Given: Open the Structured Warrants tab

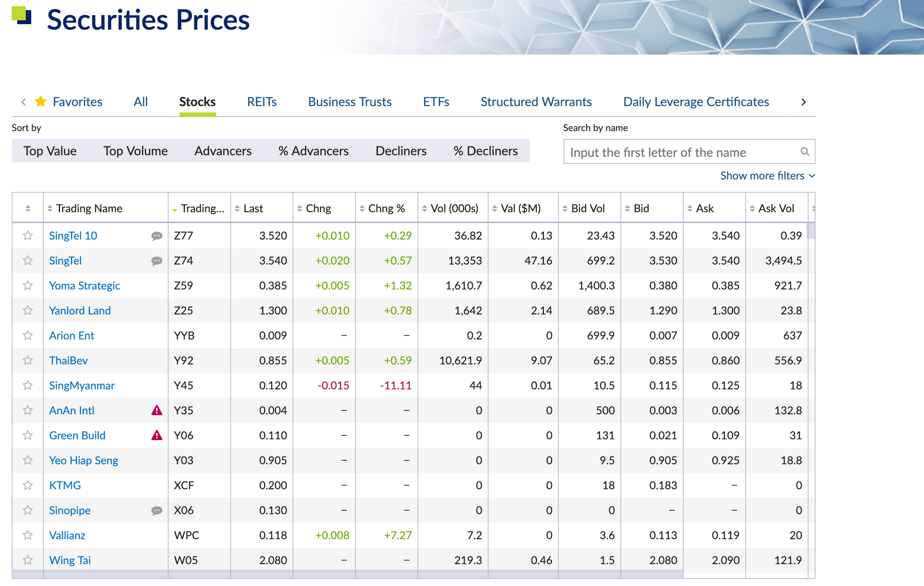Looking at the screenshot, I should [536, 102].
